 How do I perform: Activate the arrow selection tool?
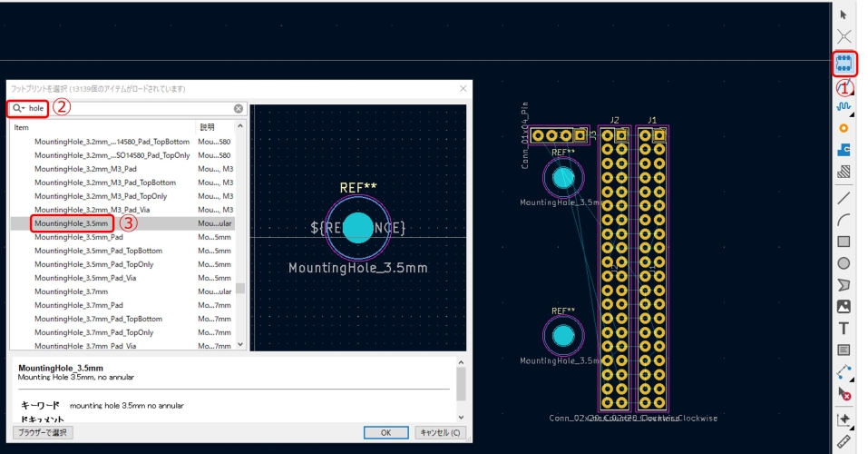point(844,15)
